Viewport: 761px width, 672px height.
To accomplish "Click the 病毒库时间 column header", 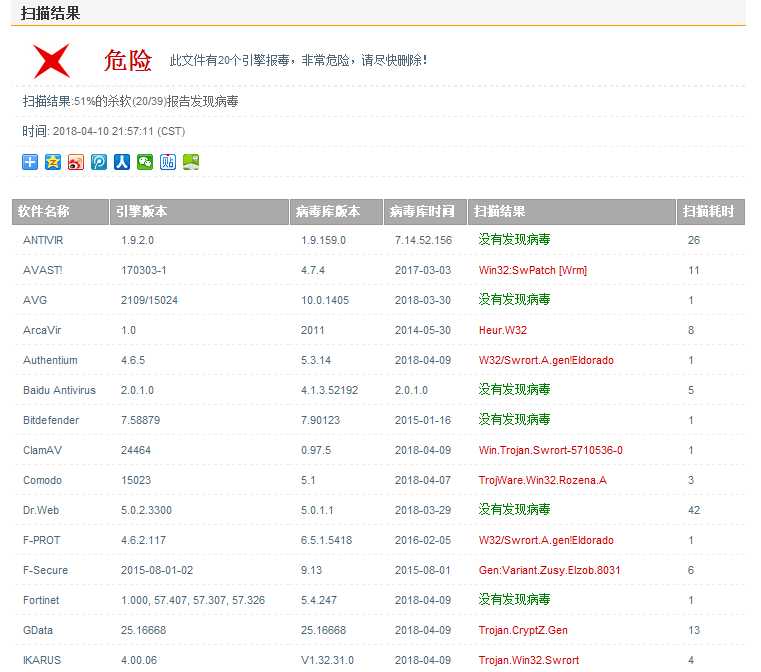I will 425,212.
